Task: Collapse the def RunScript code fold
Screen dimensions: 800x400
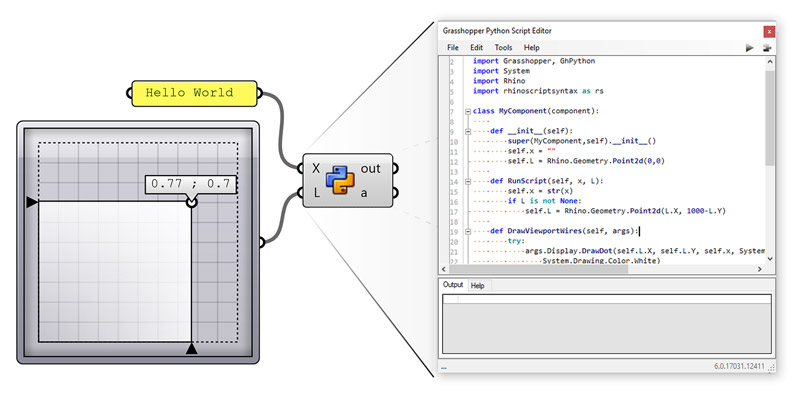Action: pyautogui.click(x=456, y=181)
